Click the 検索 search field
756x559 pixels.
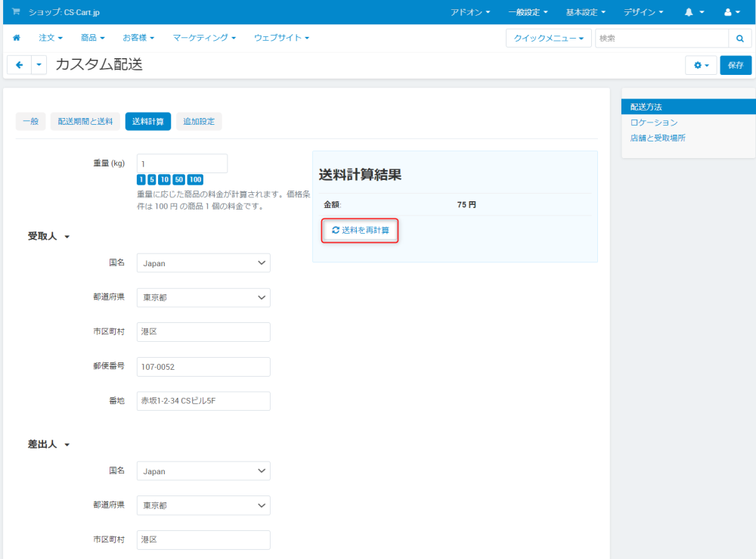coord(662,38)
